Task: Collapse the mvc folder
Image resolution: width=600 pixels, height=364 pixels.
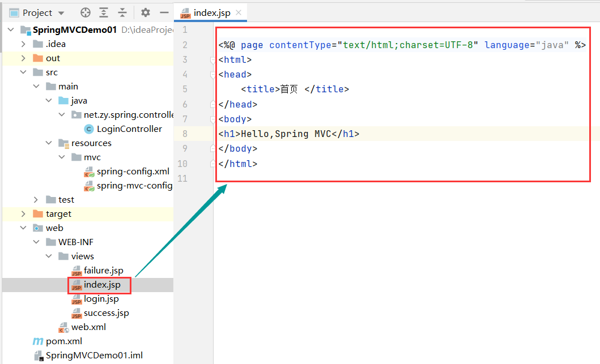Action: point(62,157)
